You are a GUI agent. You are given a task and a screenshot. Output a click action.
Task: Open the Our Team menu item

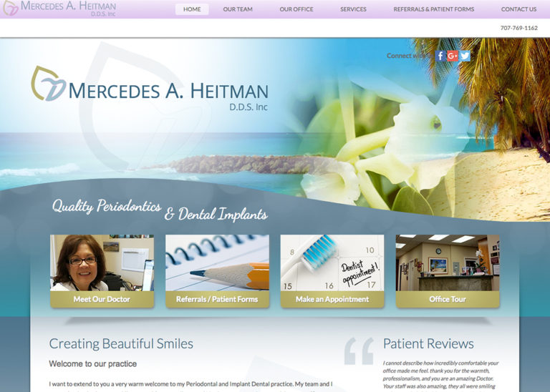click(238, 9)
